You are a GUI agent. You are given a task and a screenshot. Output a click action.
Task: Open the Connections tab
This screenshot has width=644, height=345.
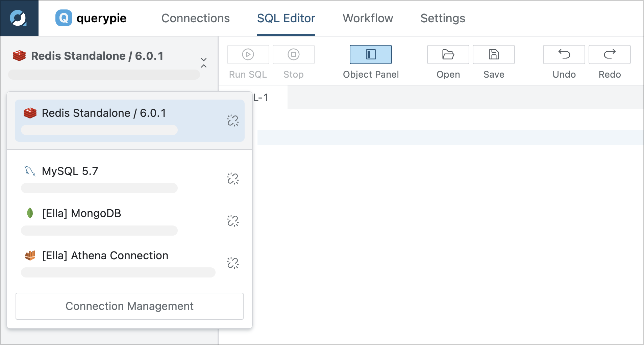point(196,18)
